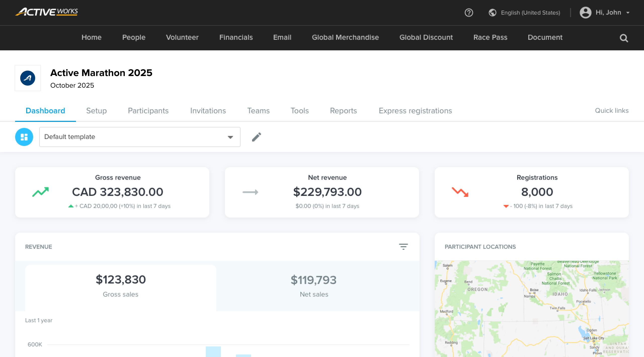Click the ACTIVE Works logo

(x=46, y=12)
